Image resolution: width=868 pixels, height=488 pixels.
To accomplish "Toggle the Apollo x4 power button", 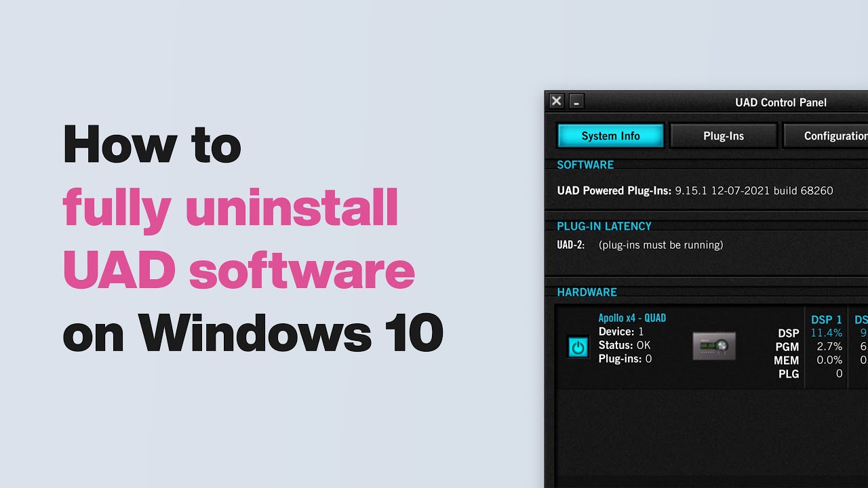I will (578, 348).
